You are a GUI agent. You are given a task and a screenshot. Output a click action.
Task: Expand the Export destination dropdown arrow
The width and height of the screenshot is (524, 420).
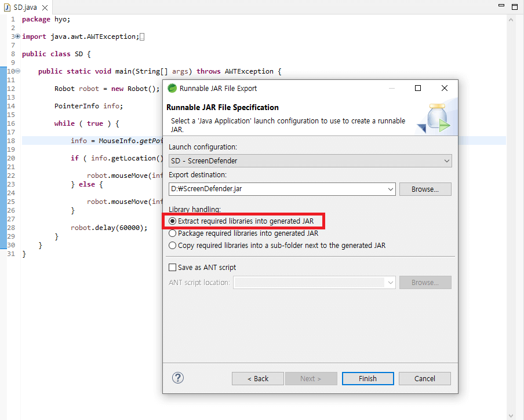click(x=390, y=189)
